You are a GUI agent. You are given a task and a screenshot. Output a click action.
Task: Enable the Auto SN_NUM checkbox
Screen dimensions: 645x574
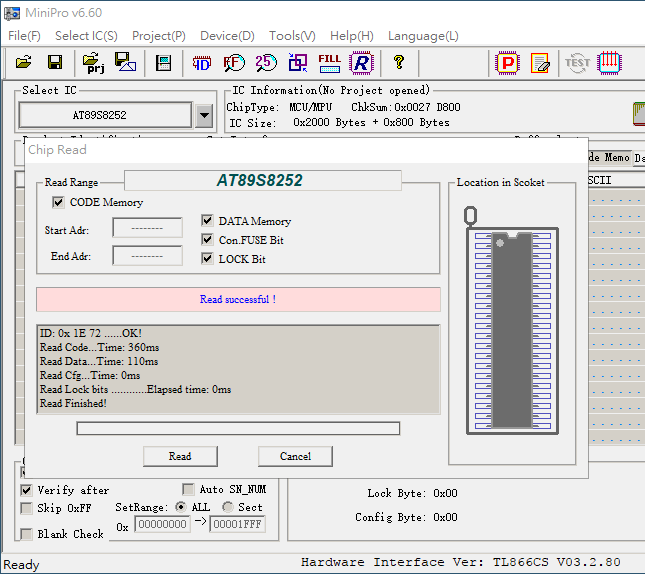[188, 489]
